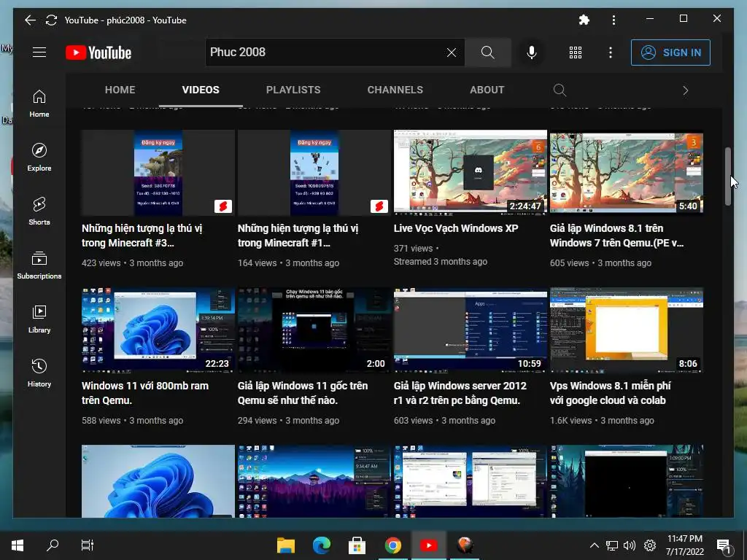Click '1.6K views • 3 months ago' text
The image size is (747, 560).
602,421
